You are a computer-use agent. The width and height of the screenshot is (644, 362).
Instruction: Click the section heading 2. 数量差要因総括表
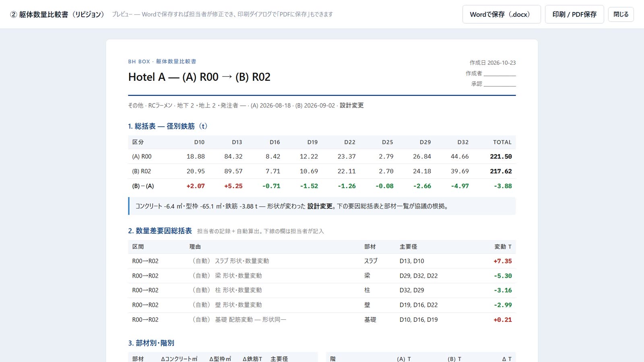click(x=160, y=231)
